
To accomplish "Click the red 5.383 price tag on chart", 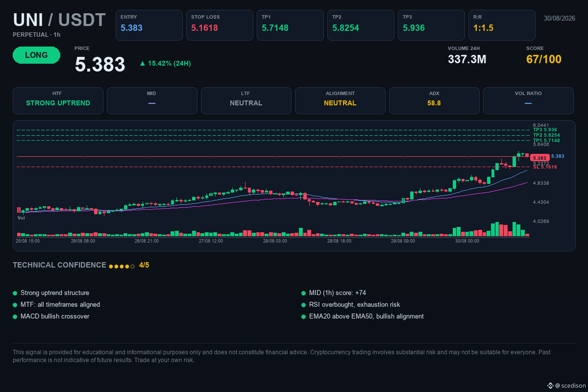I will pos(539,158).
